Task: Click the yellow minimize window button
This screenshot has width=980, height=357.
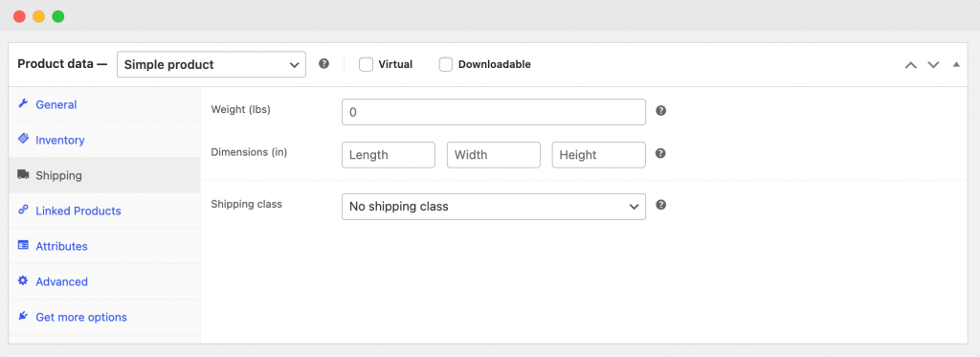Action: click(x=38, y=17)
